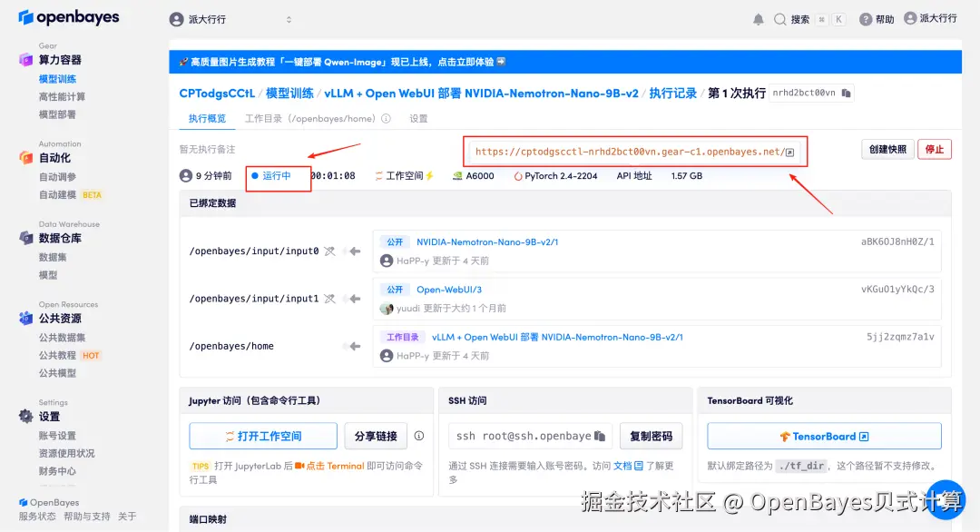
Task: Click the external-link icon at the end of the gear-c1 URL
Action: 790,152
